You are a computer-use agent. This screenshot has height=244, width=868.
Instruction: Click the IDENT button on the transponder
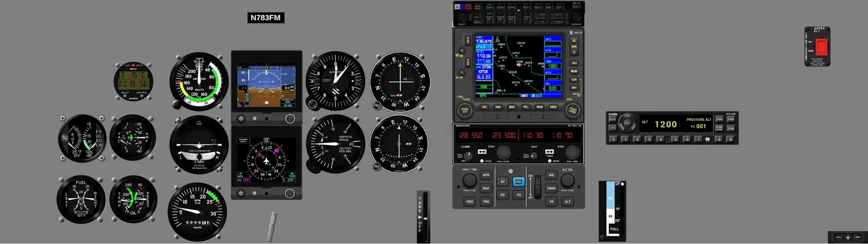coord(613,119)
